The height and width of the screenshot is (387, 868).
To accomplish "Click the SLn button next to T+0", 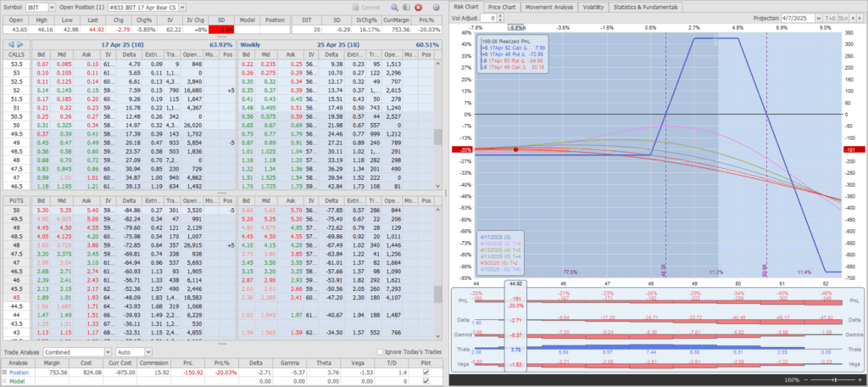I will [x=843, y=18].
